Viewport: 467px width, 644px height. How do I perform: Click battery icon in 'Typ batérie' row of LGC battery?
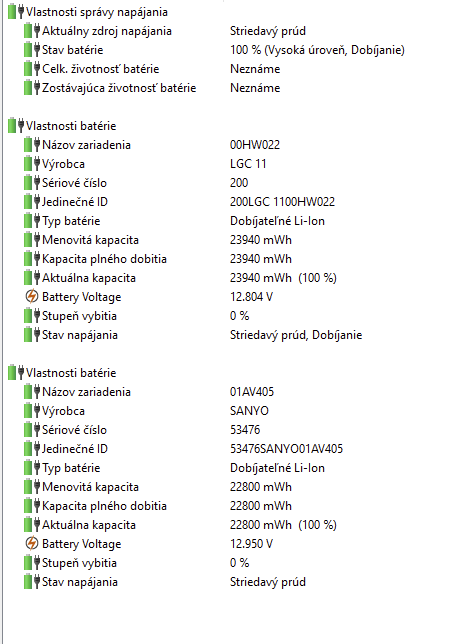[x=32, y=221]
